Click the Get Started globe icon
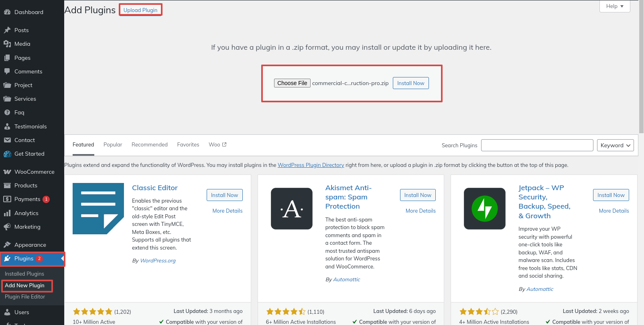This screenshot has width=644, height=325. (x=7, y=154)
